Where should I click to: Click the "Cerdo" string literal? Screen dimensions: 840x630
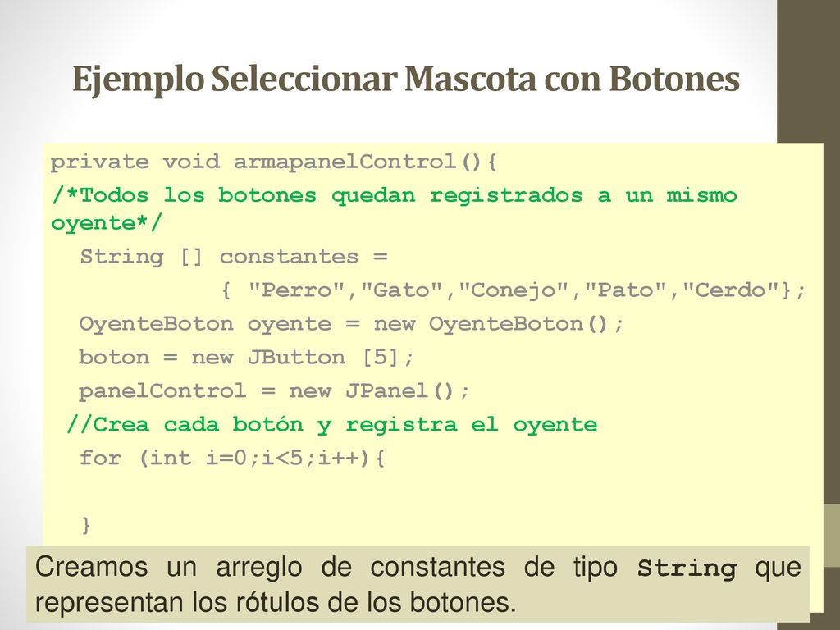pos(732,290)
